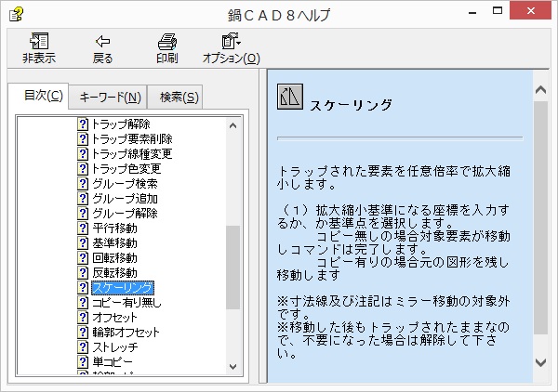Screen dimensions: 558x392
Task: Print the topic using 印刷 icon
Action: (166, 42)
